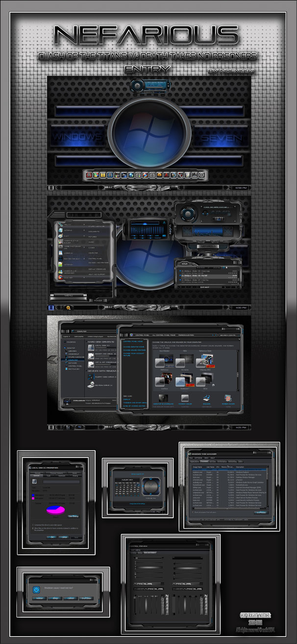Open the Sounds icon in Personalization

coord(206,398)
